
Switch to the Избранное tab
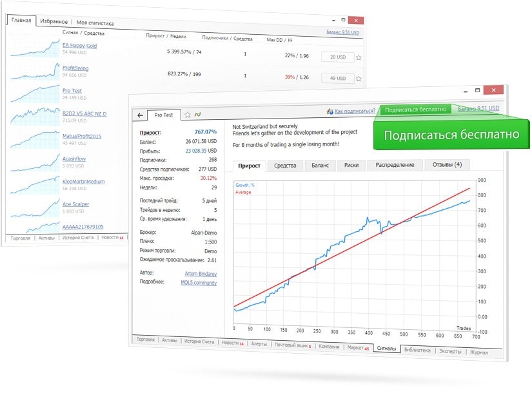(x=53, y=21)
